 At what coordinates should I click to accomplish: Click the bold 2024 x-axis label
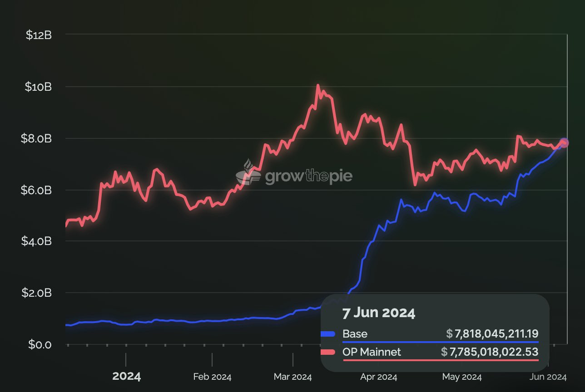(126, 377)
